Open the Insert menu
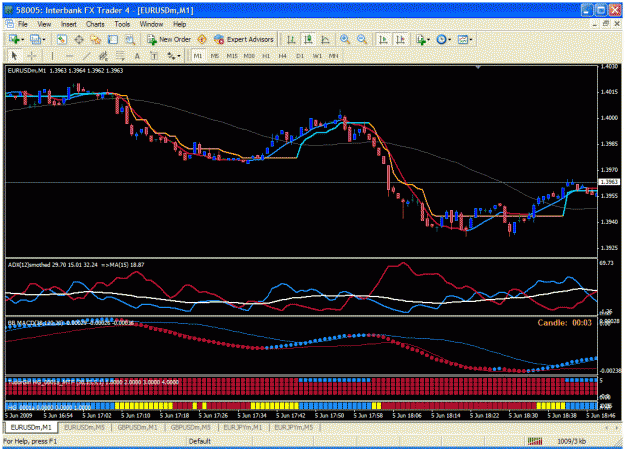Screen dimensions: 625x449 pos(69,24)
